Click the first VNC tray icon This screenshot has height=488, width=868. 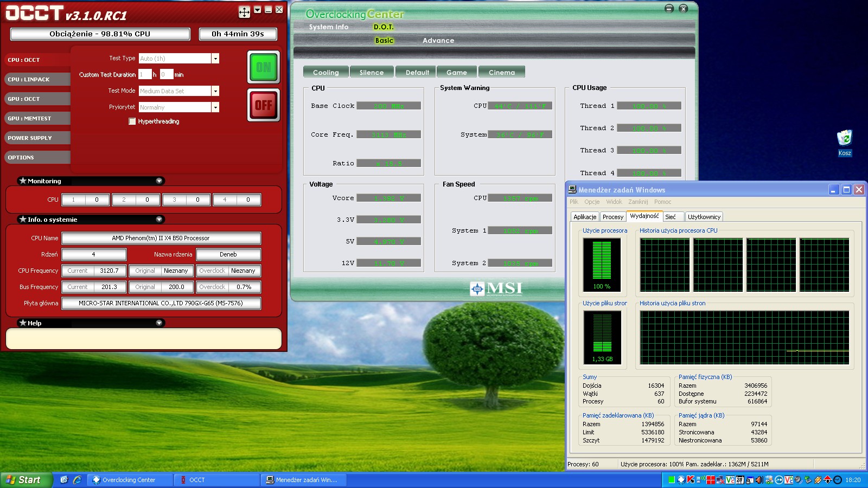[730, 480]
